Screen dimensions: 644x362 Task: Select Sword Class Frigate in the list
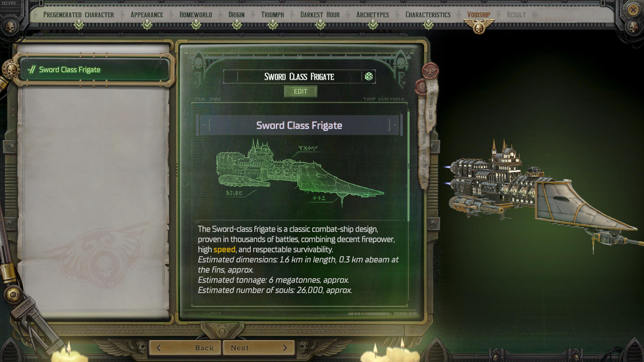click(95, 70)
